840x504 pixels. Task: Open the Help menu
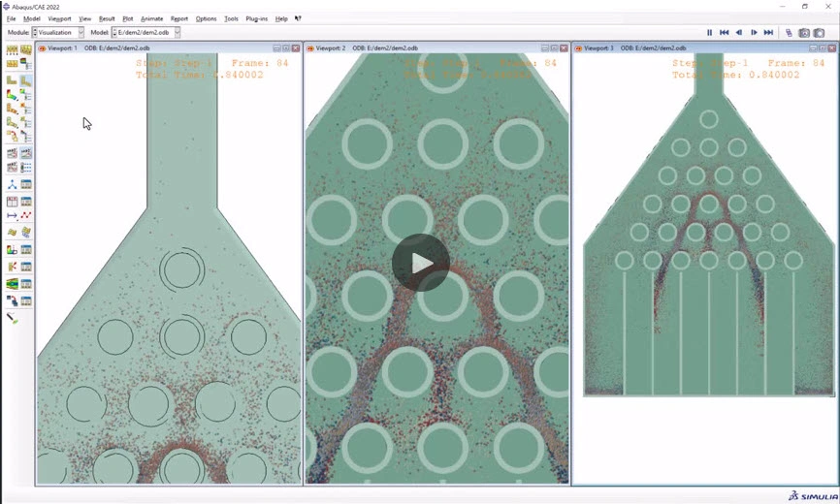281,18
